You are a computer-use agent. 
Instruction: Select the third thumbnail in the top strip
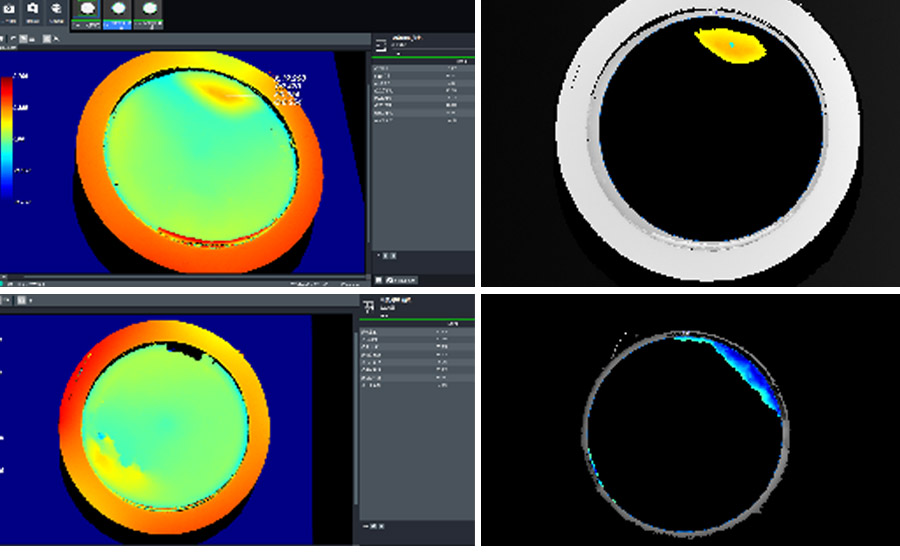(149, 9)
